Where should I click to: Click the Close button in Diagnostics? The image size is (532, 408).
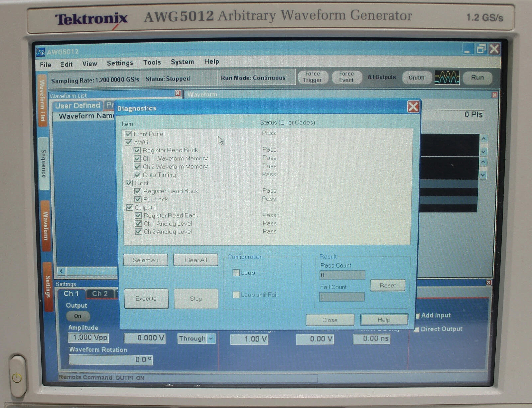330,320
